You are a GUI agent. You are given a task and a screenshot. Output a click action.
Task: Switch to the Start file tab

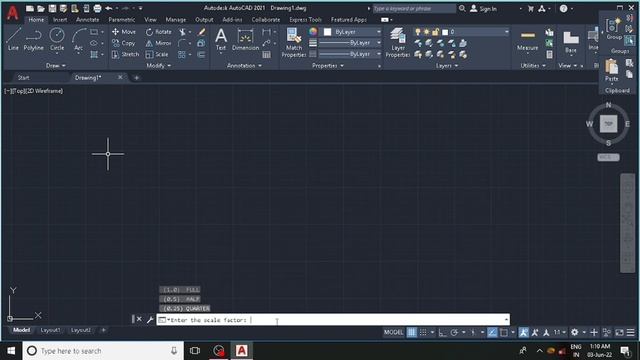point(23,78)
